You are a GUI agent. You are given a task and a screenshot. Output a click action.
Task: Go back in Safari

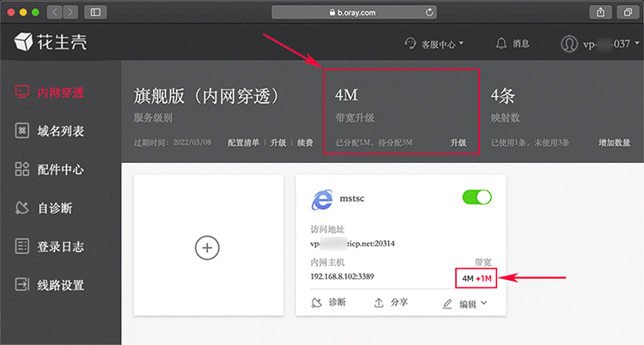coord(54,12)
